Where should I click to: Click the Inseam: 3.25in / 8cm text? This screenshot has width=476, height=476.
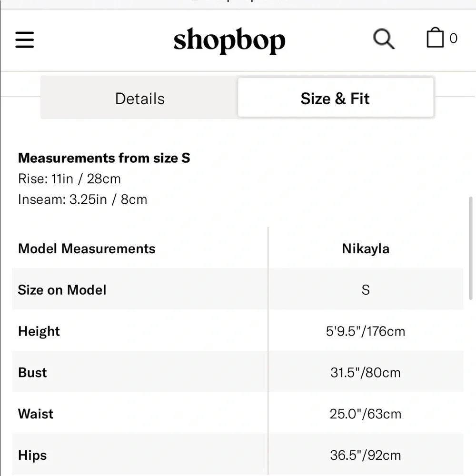click(x=82, y=199)
